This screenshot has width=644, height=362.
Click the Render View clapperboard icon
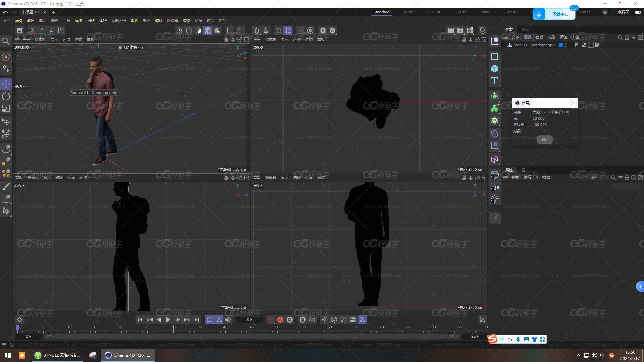tap(451, 31)
